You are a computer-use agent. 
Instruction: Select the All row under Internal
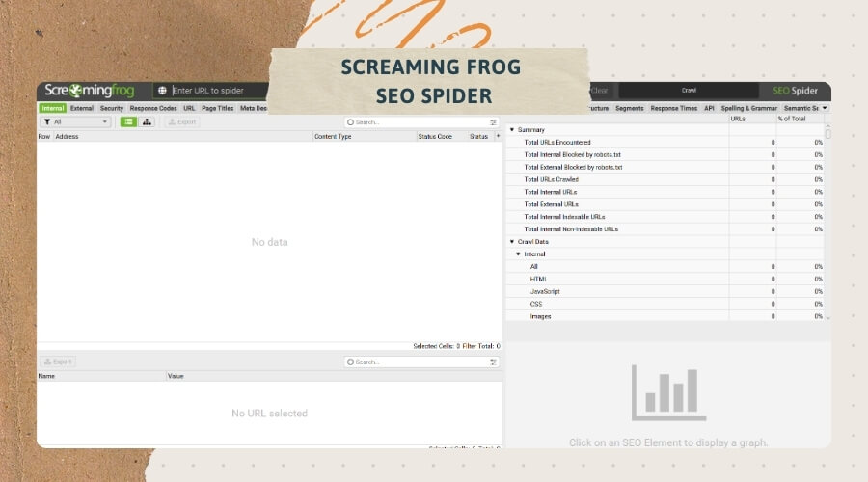point(665,267)
